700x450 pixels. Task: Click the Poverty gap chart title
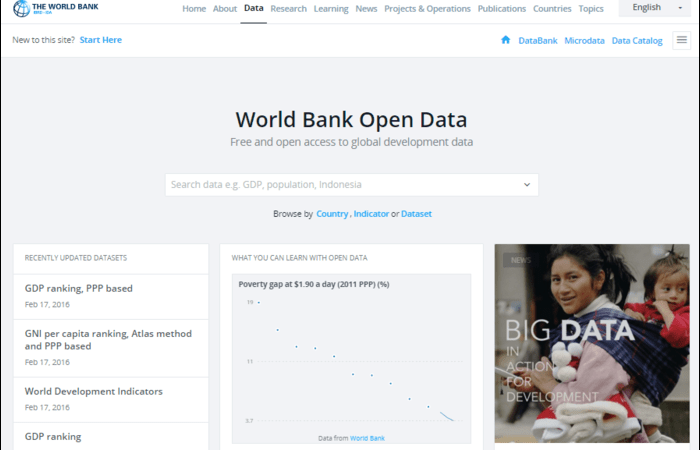pyautogui.click(x=314, y=284)
